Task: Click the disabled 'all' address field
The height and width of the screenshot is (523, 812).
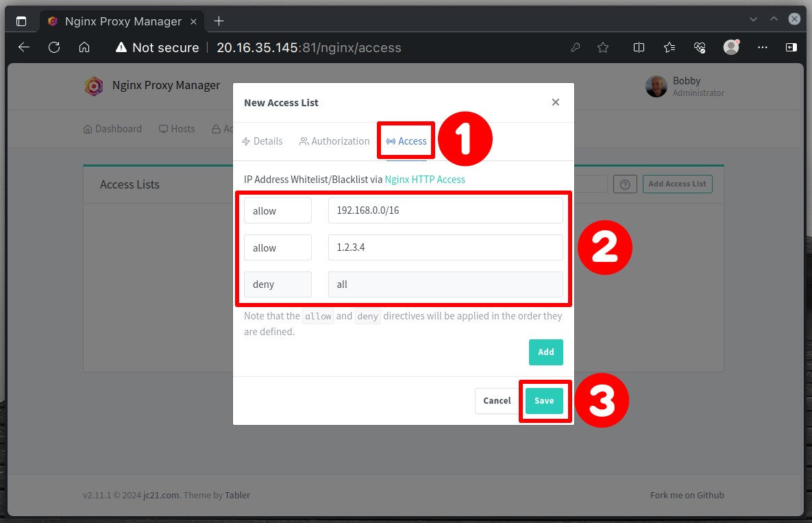Action: (445, 284)
